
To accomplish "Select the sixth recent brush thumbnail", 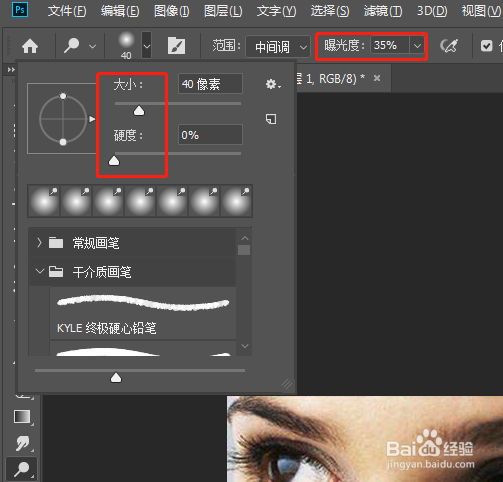I will (204, 201).
